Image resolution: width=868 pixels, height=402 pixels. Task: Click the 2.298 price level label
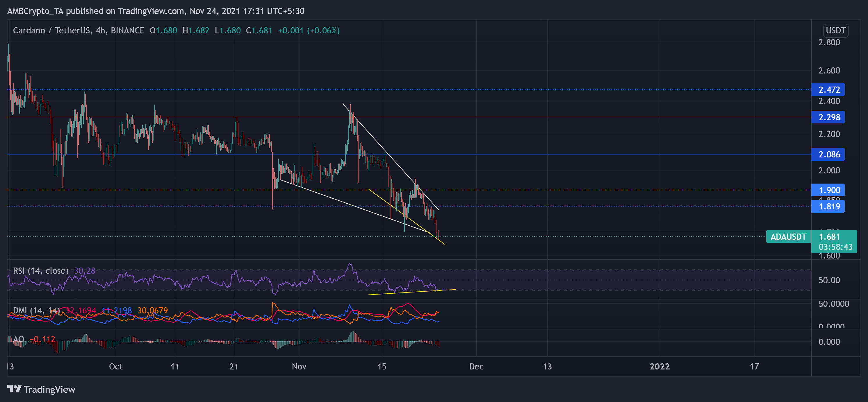pyautogui.click(x=828, y=117)
